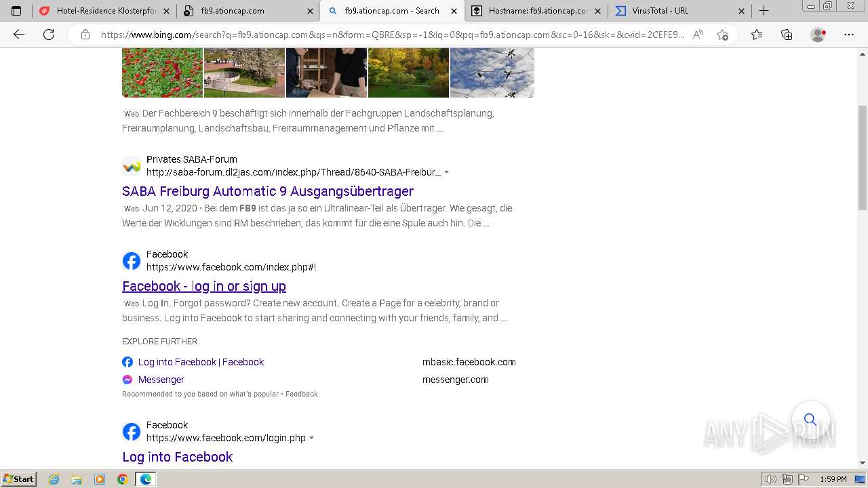
Task: Click the SABA-Forum site favicon
Action: click(x=132, y=166)
